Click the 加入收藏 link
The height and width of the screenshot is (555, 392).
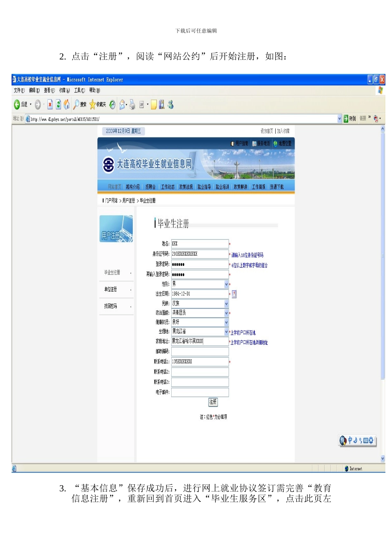(283, 131)
